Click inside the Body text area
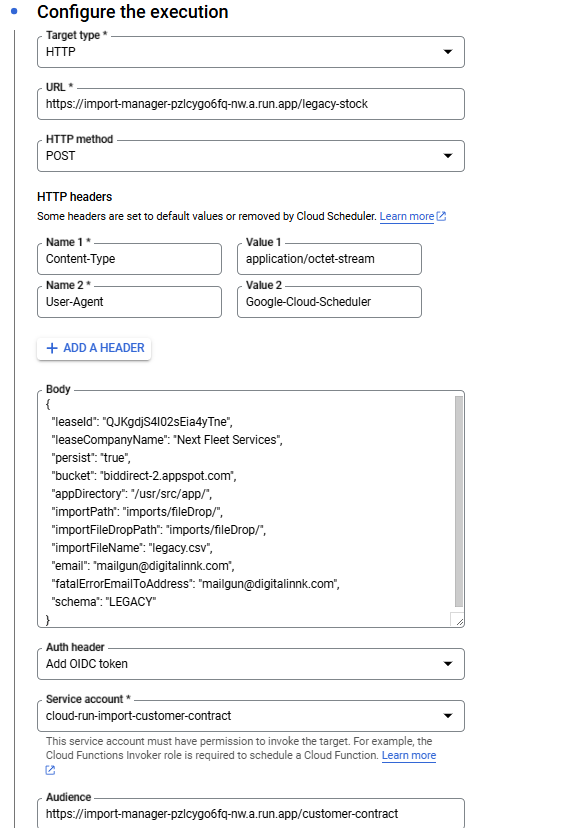Image resolution: width=566 pixels, height=828 pixels. click(x=246, y=510)
